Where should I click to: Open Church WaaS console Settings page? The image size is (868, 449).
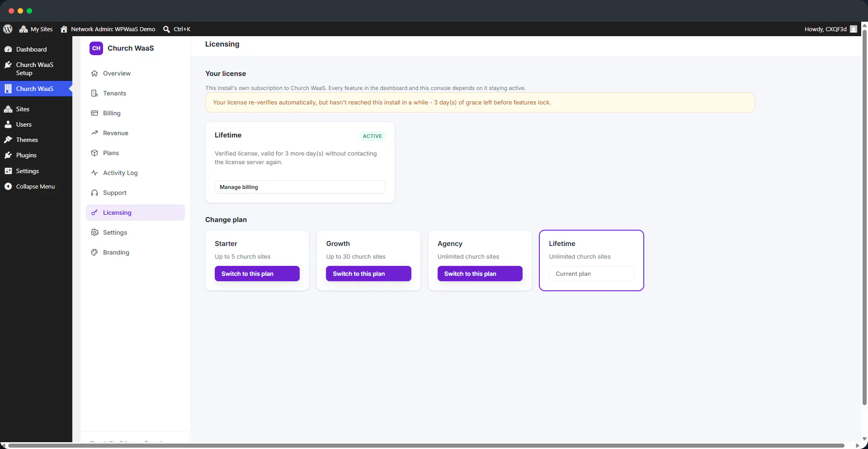[135, 232]
